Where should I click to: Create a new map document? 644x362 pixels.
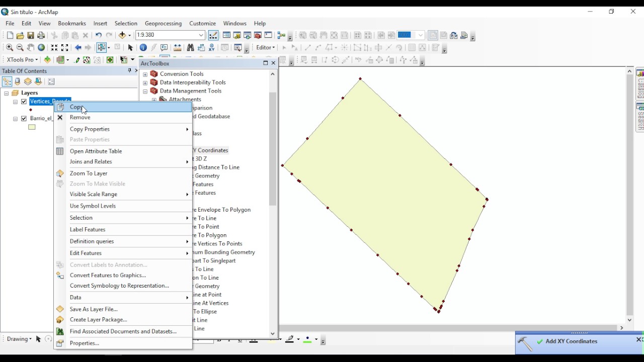(10, 36)
